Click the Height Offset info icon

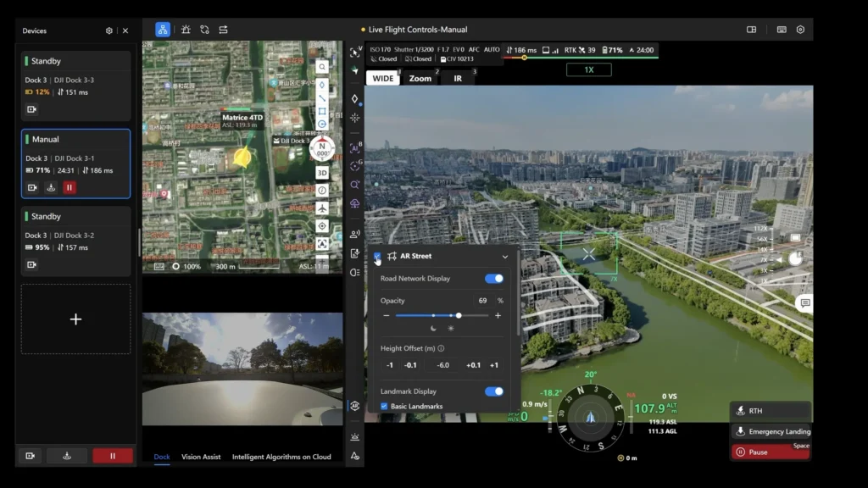(x=441, y=348)
